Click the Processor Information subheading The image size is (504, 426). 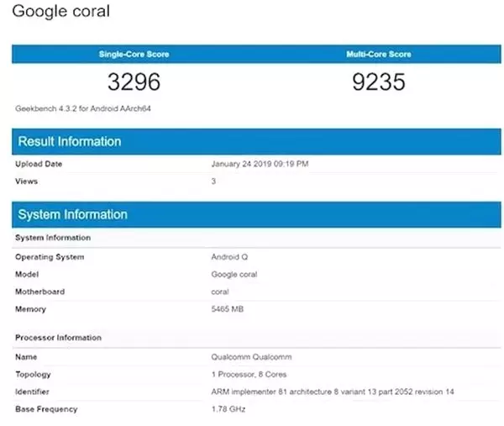(58, 338)
